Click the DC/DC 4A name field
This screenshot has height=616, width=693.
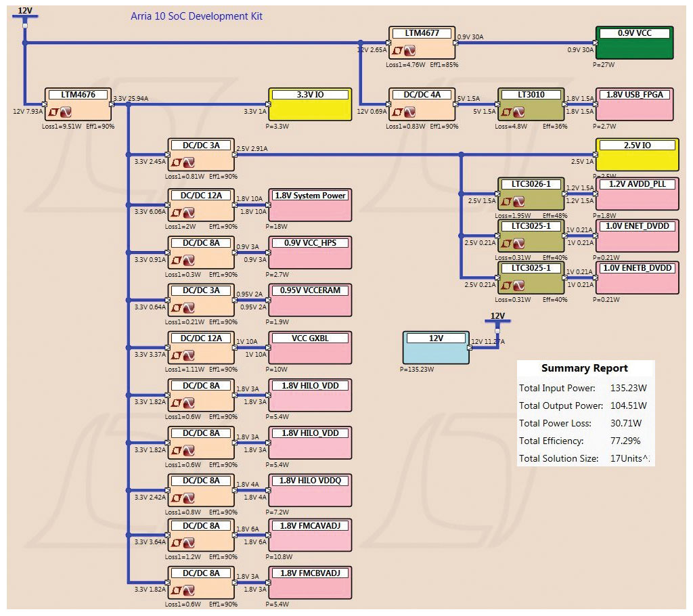(422, 95)
